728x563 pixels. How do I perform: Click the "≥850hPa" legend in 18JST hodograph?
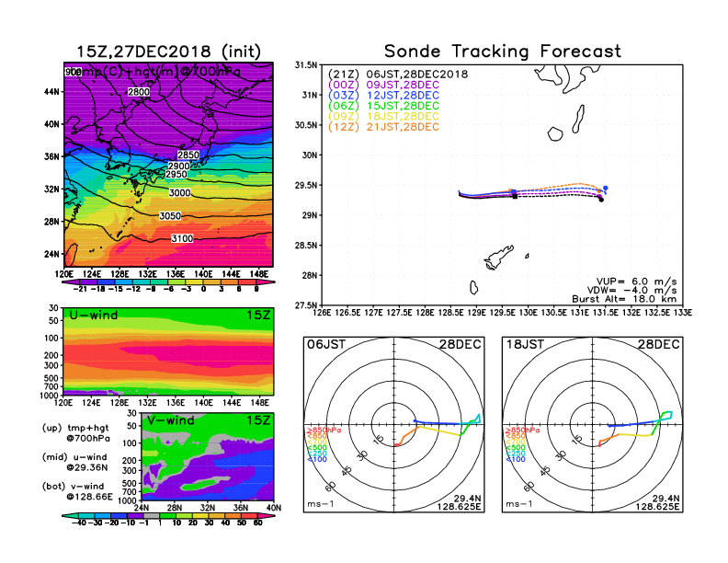(522, 431)
